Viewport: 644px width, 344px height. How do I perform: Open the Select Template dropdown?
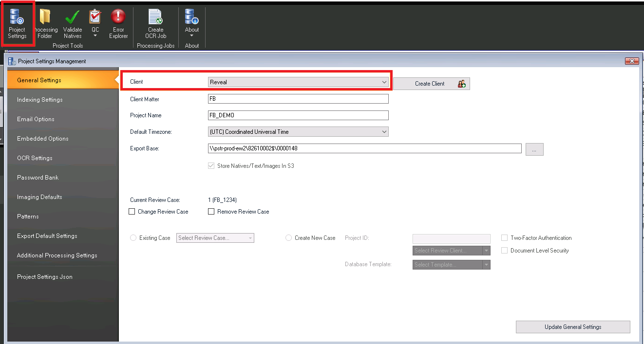click(451, 265)
